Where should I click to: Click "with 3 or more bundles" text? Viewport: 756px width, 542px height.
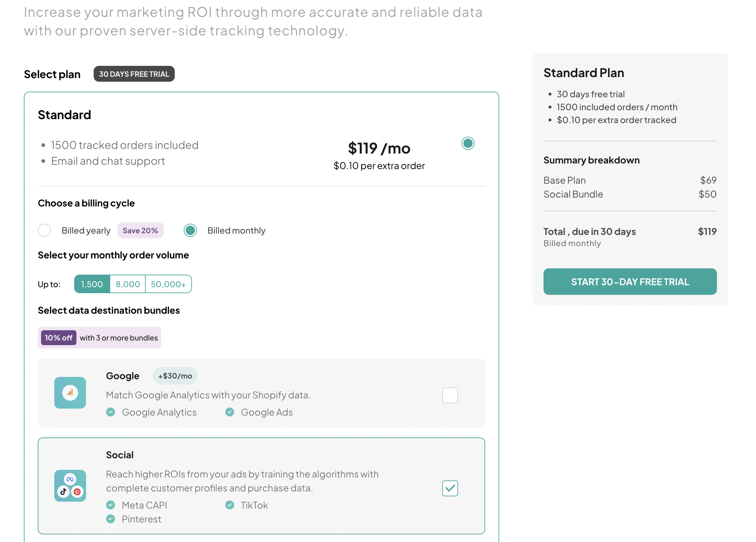(x=119, y=338)
